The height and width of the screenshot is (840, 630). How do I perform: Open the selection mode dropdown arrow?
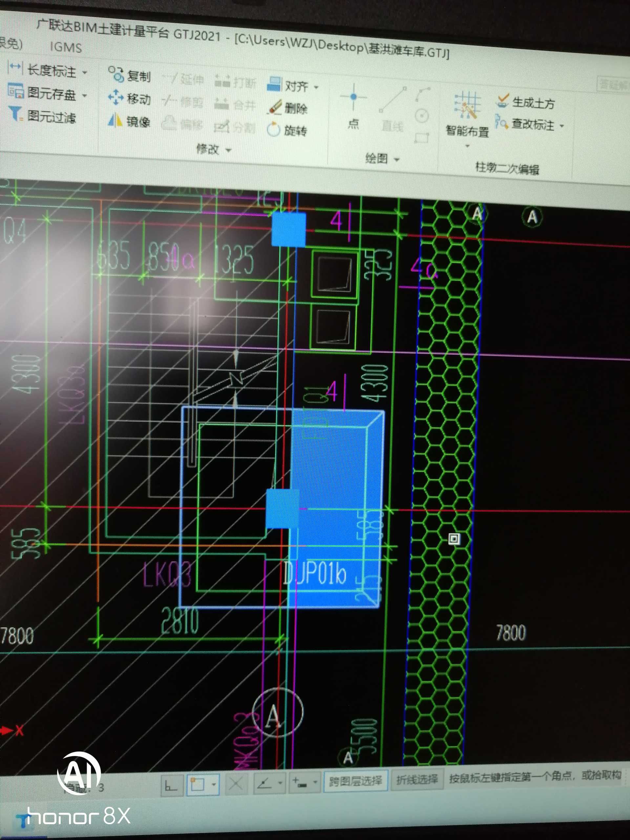point(214,784)
